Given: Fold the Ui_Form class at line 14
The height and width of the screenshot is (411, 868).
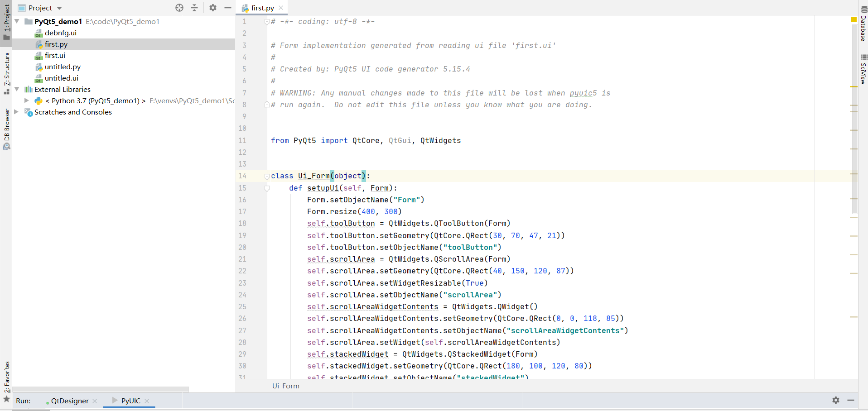Looking at the screenshot, I should (x=267, y=176).
